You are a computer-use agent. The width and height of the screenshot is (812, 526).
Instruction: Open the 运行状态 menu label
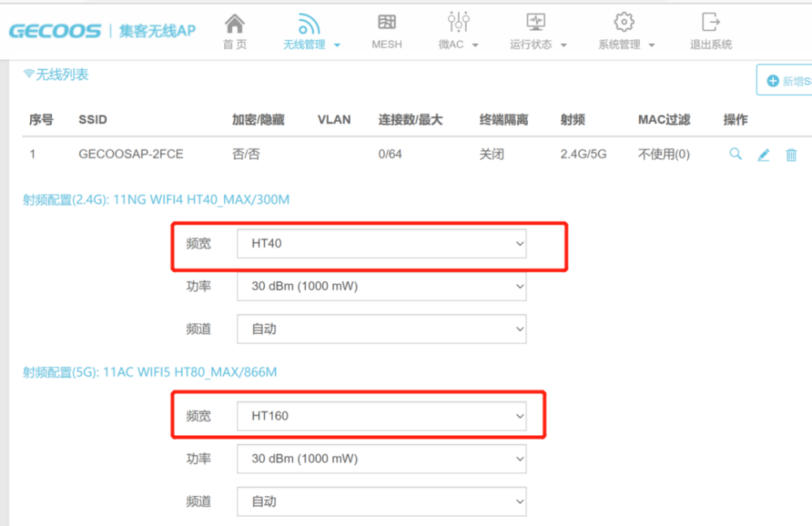532,45
